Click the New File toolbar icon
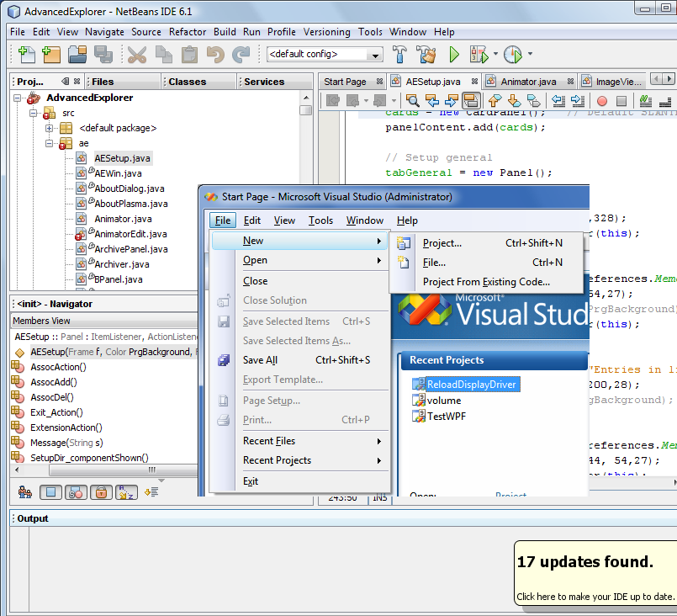 coord(27,55)
